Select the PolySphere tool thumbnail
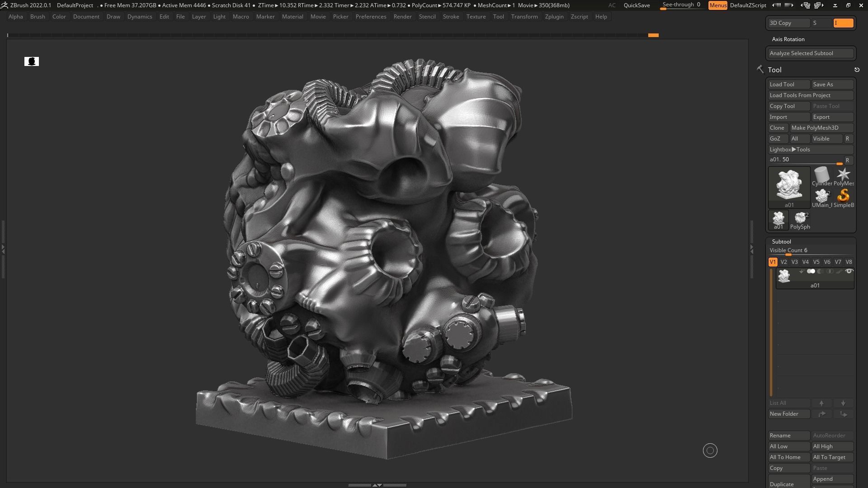This screenshot has width=868, height=488. 800,220
